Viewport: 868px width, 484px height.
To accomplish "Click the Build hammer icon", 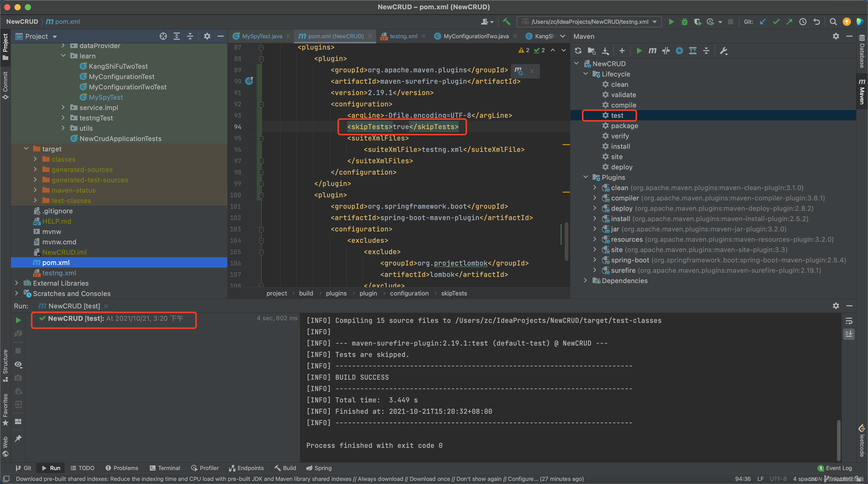I will [x=506, y=21].
